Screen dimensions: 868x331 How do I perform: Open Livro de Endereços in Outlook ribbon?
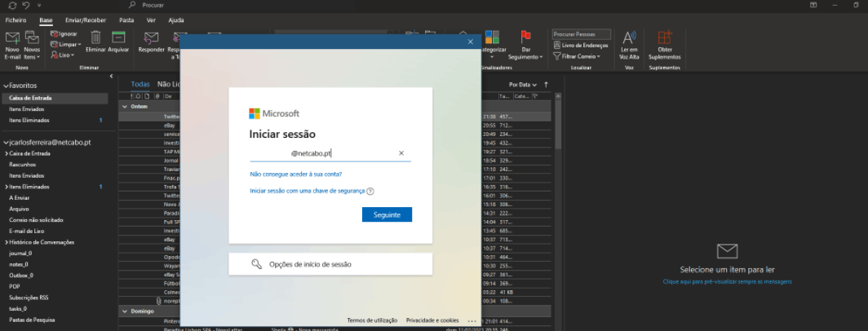click(x=581, y=45)
